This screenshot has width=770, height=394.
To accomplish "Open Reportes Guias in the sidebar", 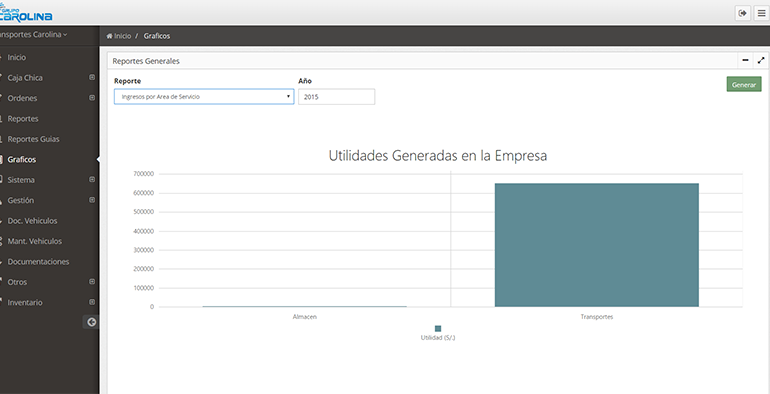I will (33, 139).
